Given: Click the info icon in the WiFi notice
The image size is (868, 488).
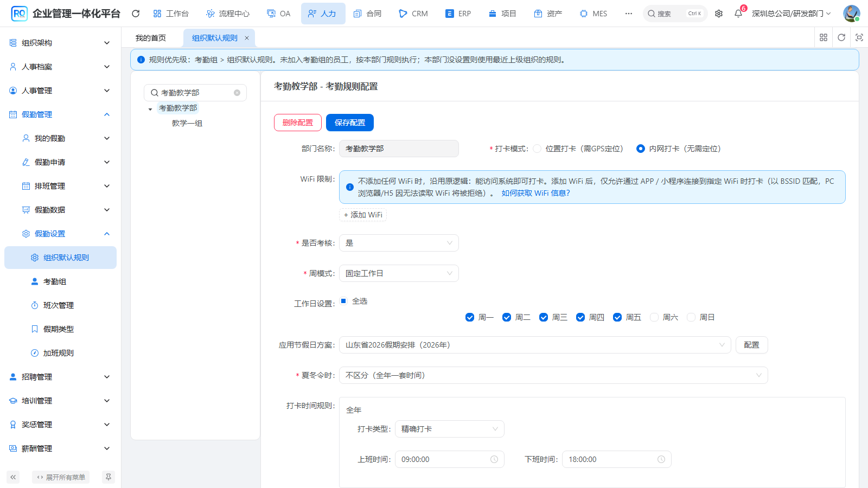Looking at the screenshot, I should tap(350, 187).
